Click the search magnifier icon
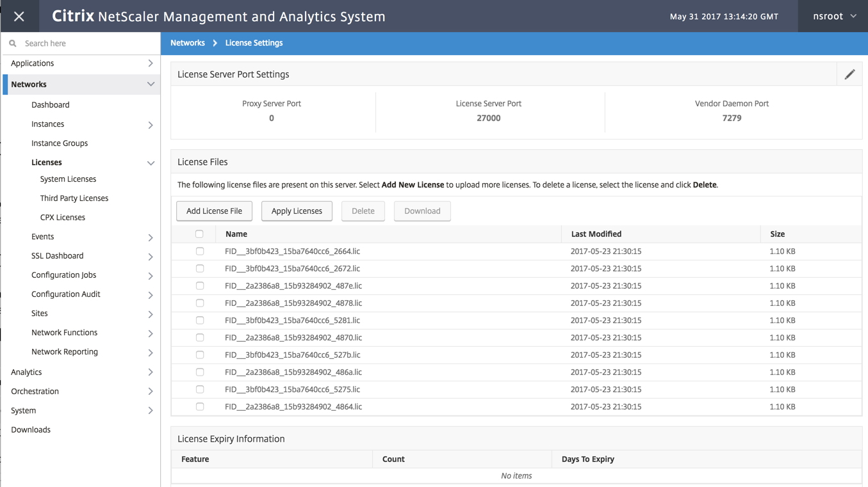 coord(13,44)
